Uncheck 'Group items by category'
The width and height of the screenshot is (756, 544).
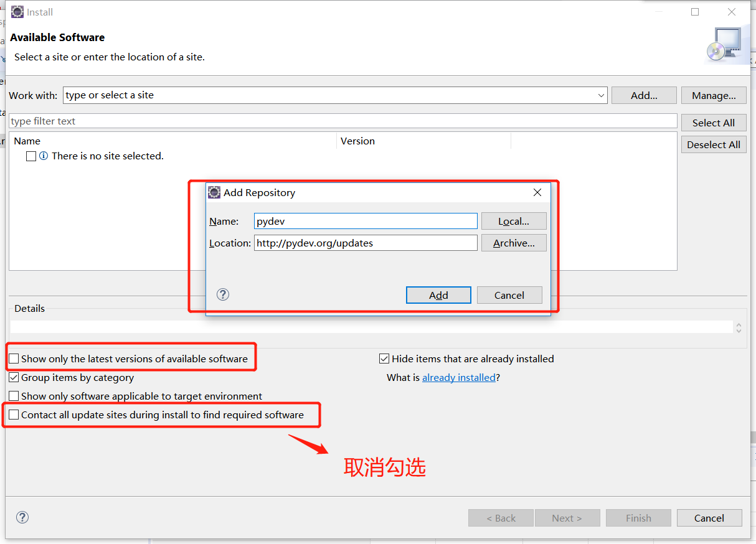(14, 377)
